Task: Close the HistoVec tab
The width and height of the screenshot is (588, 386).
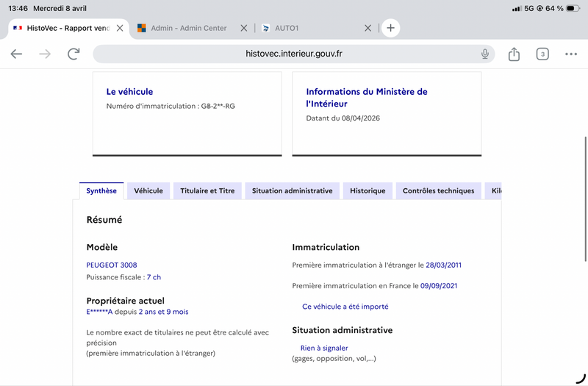Action: click(120, 28)
